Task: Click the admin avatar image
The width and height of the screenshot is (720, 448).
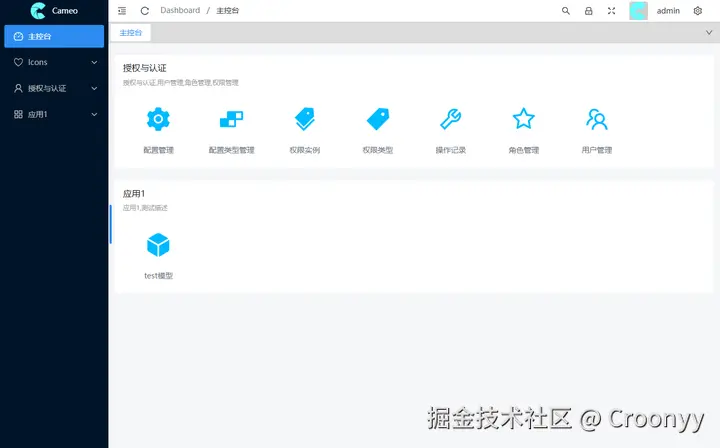Action: tap(638, 11)
